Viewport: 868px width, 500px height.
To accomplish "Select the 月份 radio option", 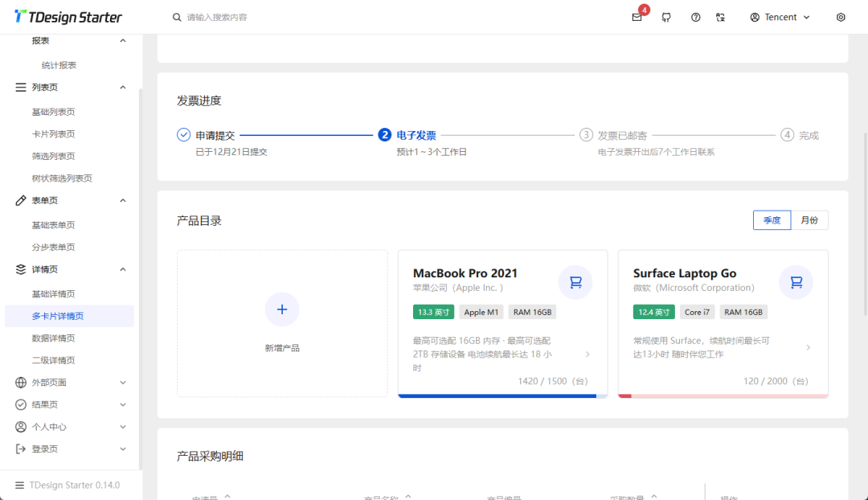I will pyautogui.click(x=809, y=220).
